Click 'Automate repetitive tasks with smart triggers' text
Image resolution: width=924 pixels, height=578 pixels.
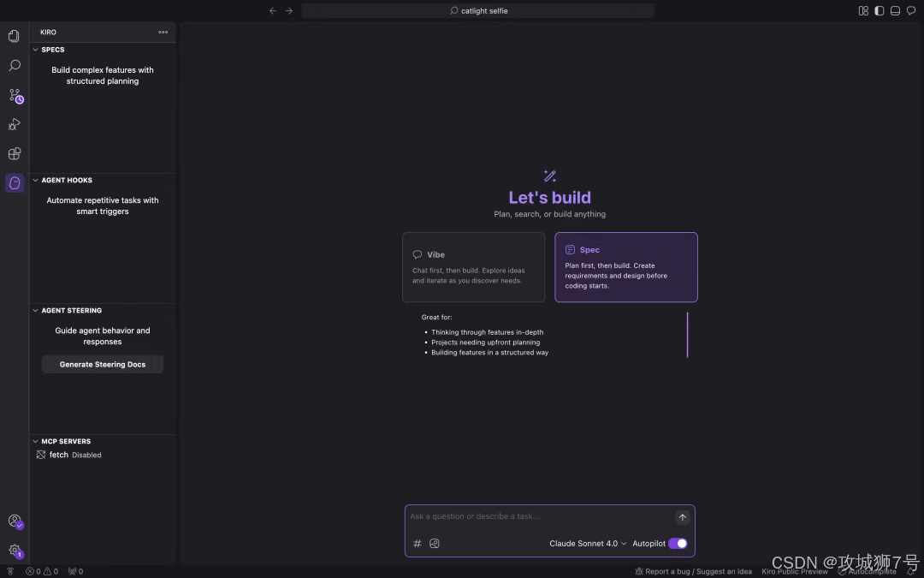point(103,206)
